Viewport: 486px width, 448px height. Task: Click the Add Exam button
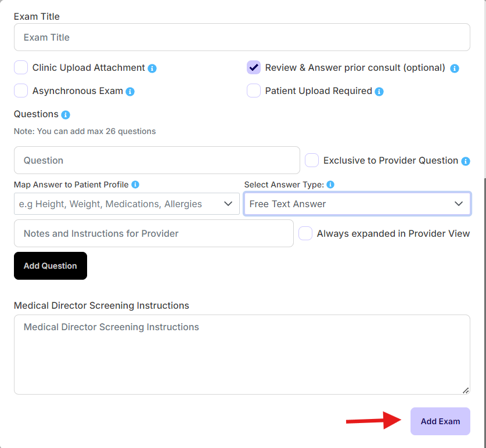(x=440, y=421)
